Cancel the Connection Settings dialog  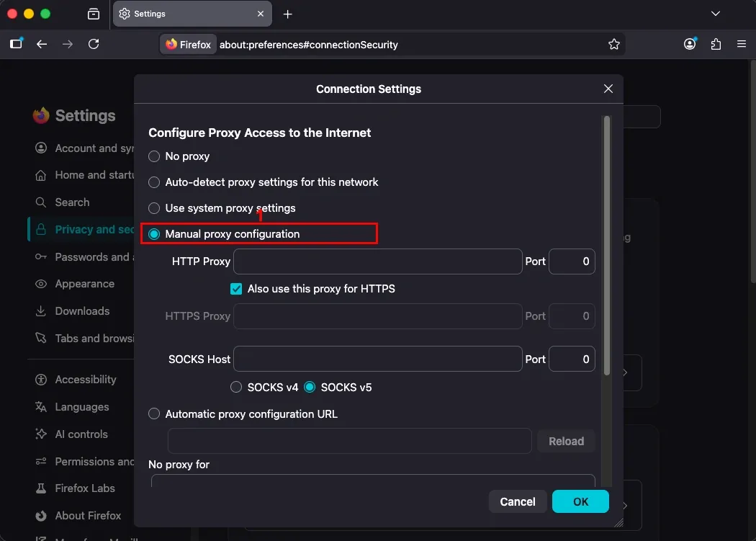[x=518, y=501]
